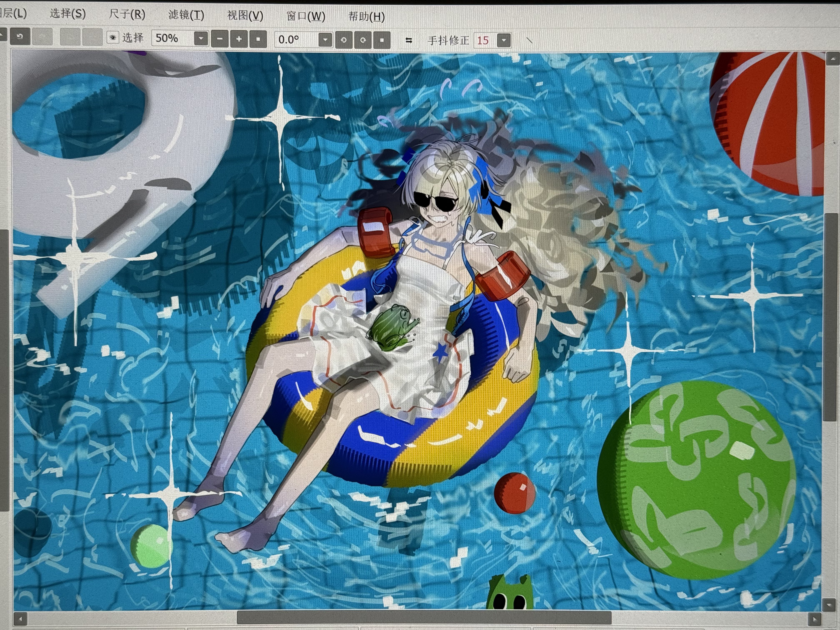The image size is (840, 630).
Task: Toggle the selection visibility eye checkbox
Action: (112, 37)
